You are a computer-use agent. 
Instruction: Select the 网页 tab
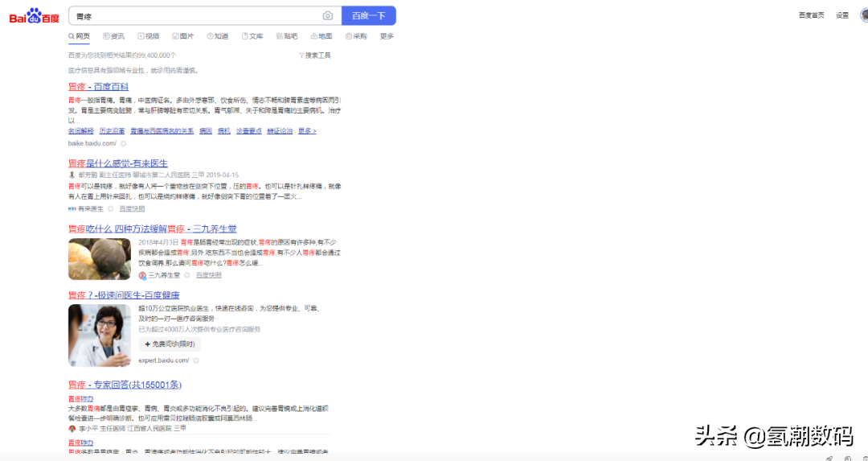click(79, 36)
